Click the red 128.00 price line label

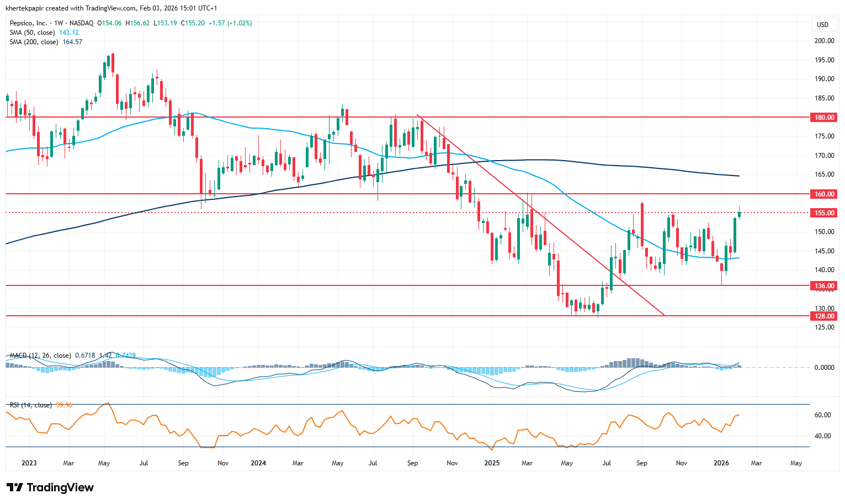tap(825, 316)
